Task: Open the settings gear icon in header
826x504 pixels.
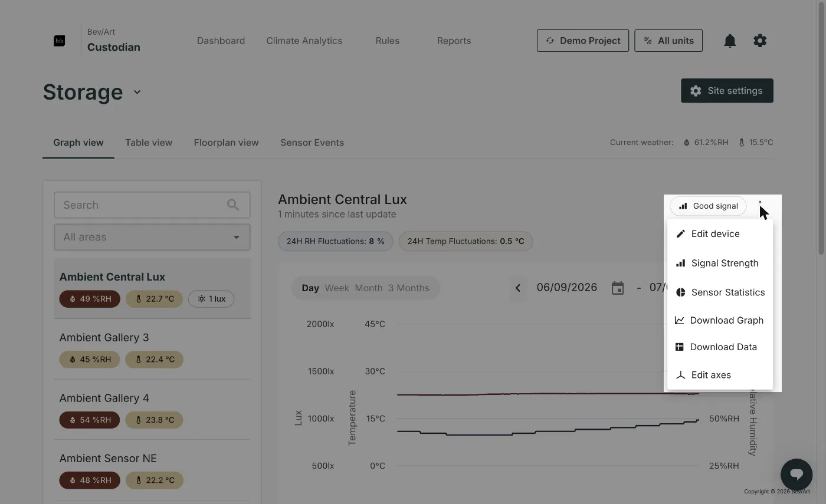Action: tap(760, 41)
